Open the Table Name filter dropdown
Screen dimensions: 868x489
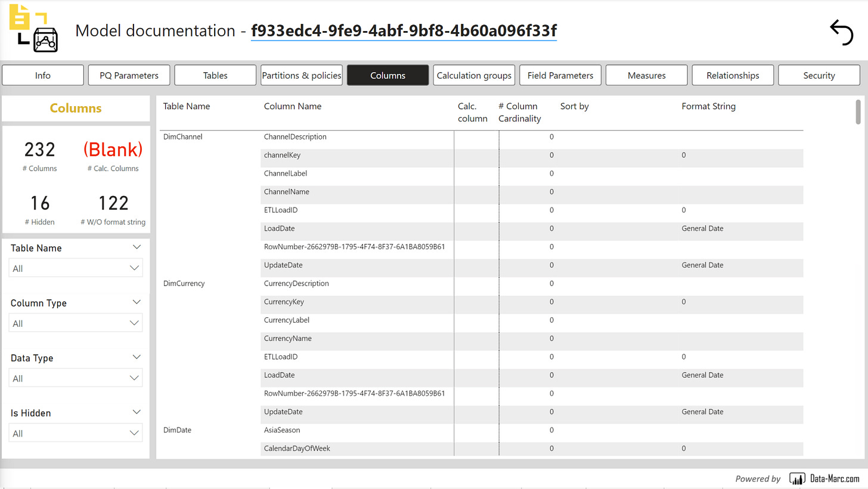click(x=76, y=268)
